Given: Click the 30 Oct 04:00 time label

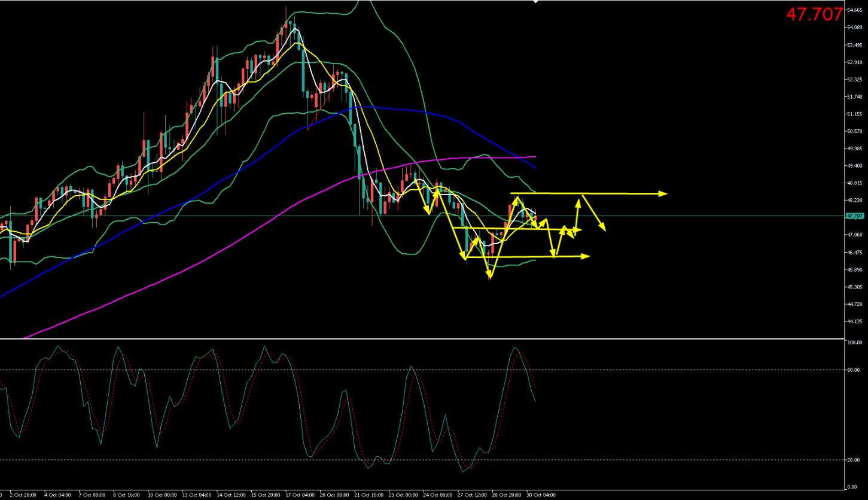Looking at the screenshot, I should (x=540, y=495).
